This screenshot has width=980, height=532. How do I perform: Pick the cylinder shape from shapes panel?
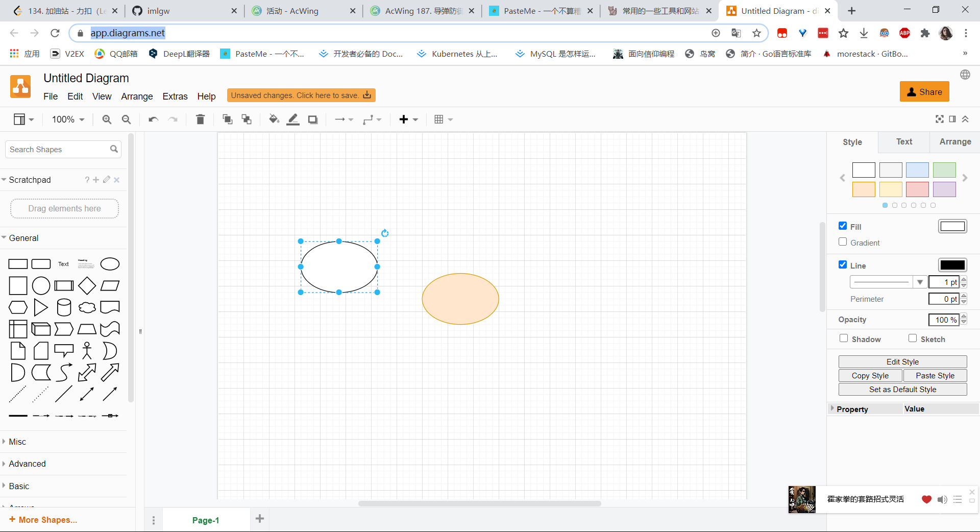click(x=64, y=307)
